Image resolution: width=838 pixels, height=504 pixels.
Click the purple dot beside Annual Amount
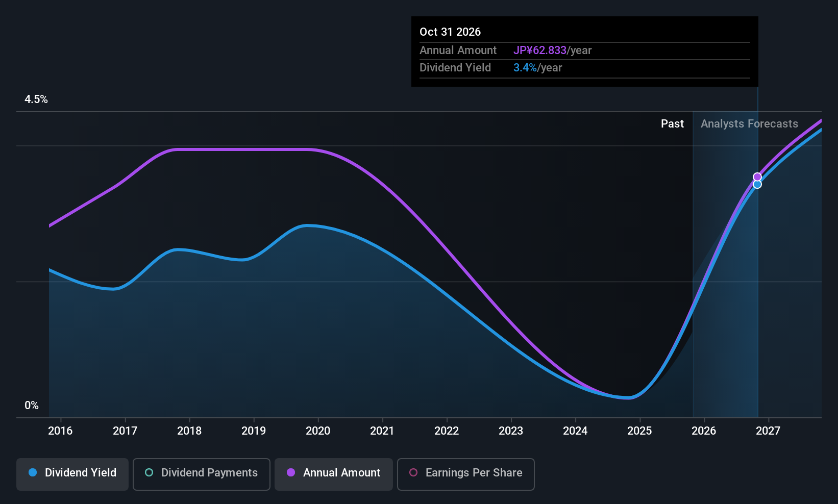[x=291, y=473]
